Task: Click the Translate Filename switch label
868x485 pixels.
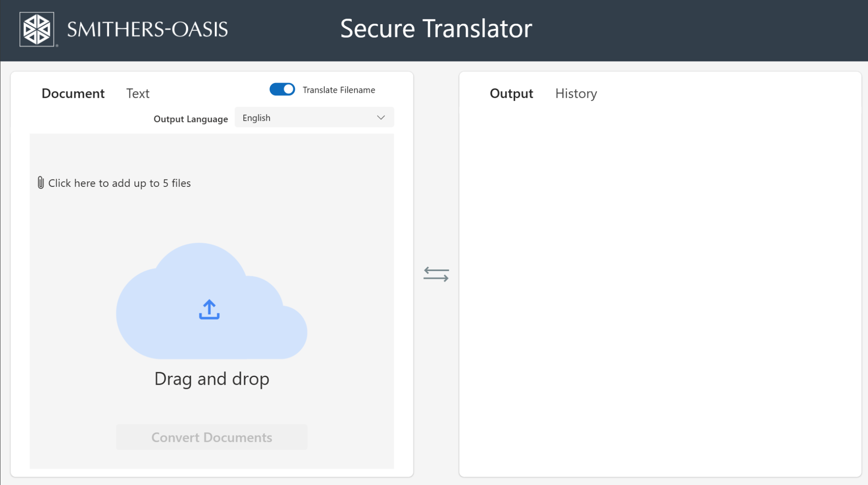Action: click(339, 89)
